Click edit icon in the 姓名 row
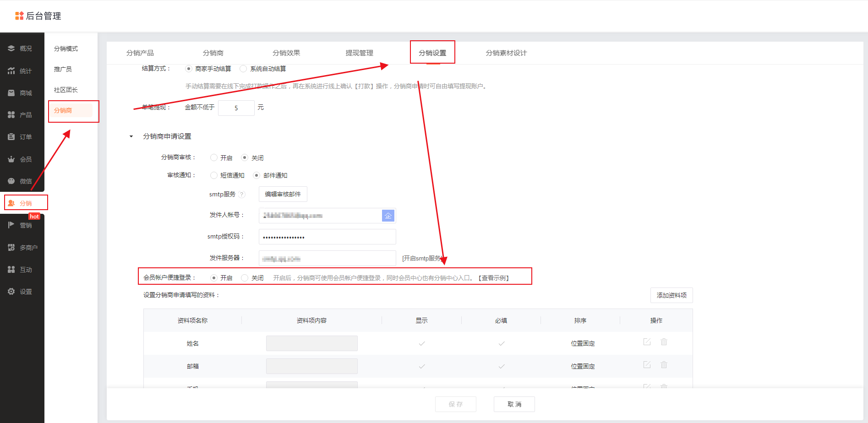 pos(647,342)
